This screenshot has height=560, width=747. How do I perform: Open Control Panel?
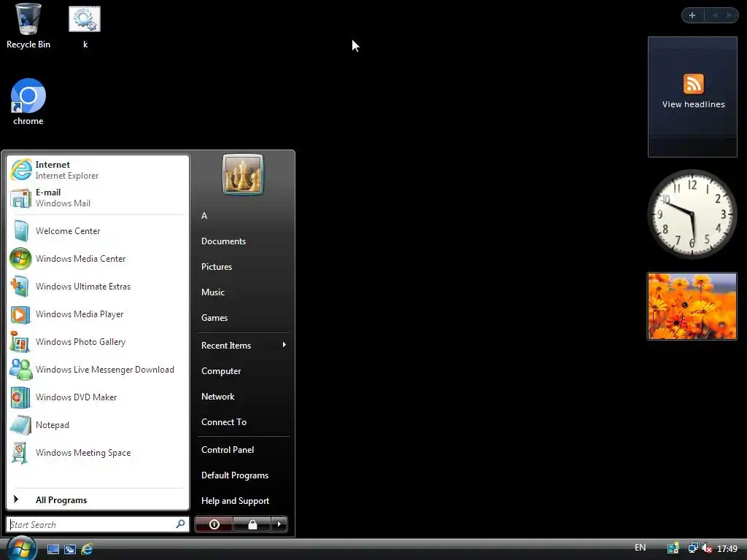coord(243,449)
